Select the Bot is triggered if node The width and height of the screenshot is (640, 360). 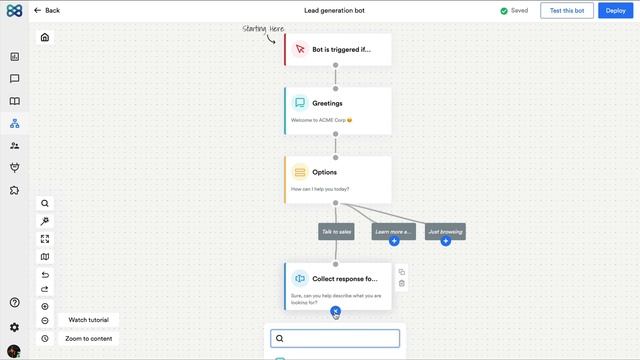click(x=338, y=49)
